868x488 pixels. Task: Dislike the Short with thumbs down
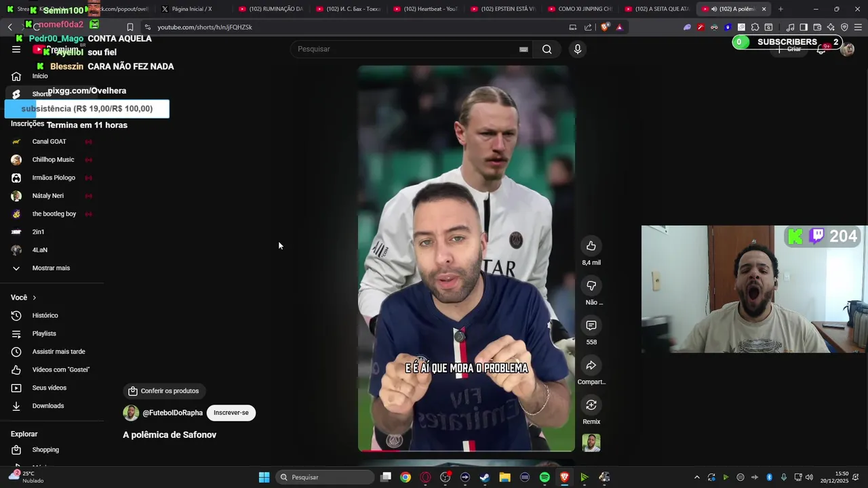pos(591,286)
